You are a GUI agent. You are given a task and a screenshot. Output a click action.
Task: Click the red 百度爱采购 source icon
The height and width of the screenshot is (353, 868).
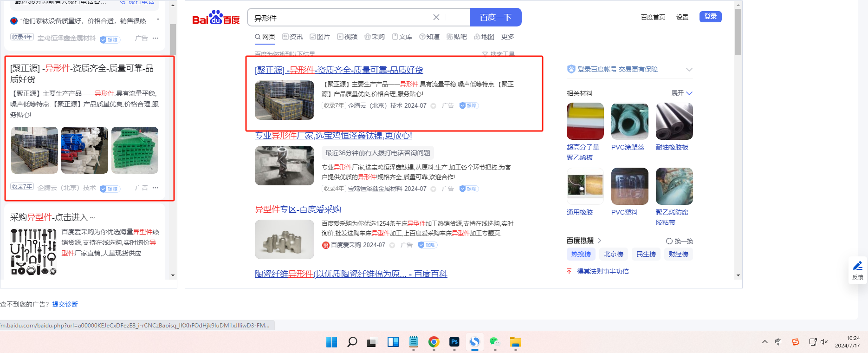(x=326, y=245)
